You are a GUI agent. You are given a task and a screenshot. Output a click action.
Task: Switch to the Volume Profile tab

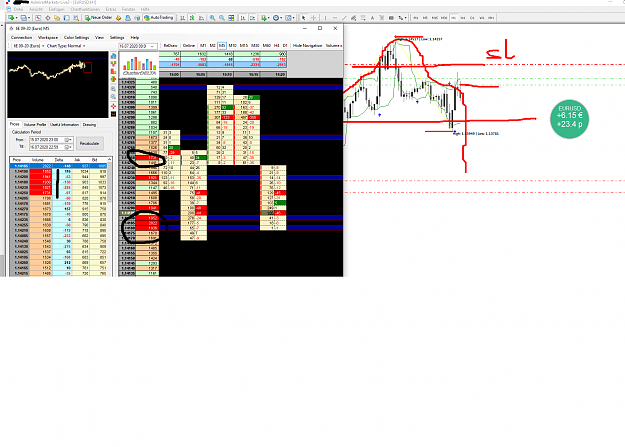(x=35, y=124)
